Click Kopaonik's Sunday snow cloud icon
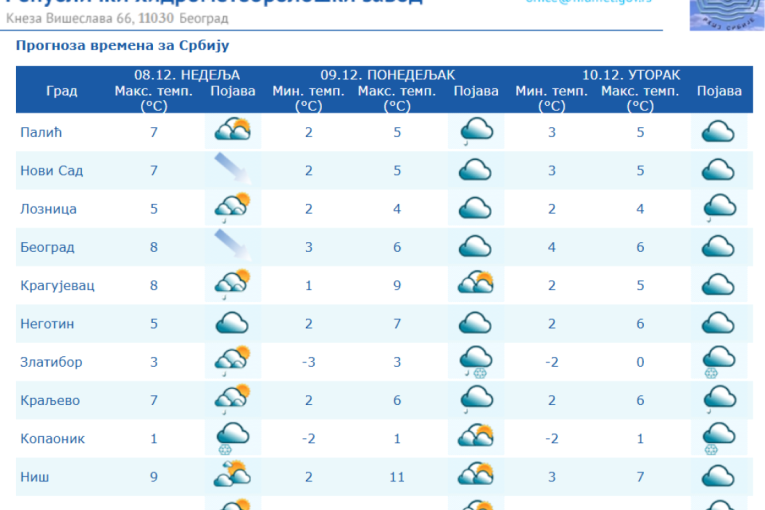Viewport: 765px width, 510px height. pyautogui.click(x=232, y=437)
